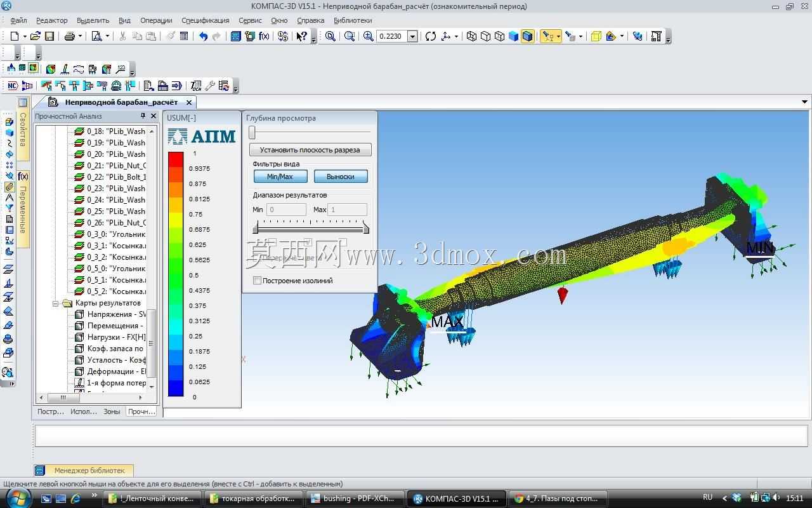Expand the left sidebar overflow arrow
Viewport: 812px width, 508px height.
(x=11, y=384)
